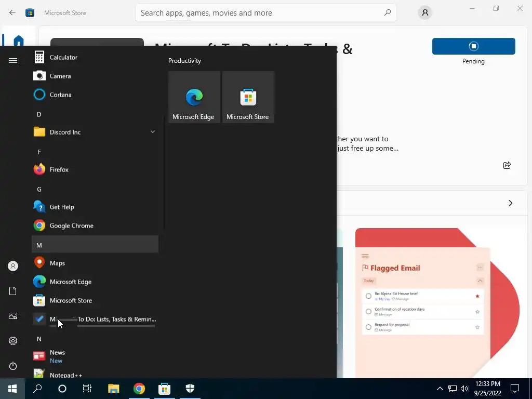Open the volume tray icon

click(464, 389)
